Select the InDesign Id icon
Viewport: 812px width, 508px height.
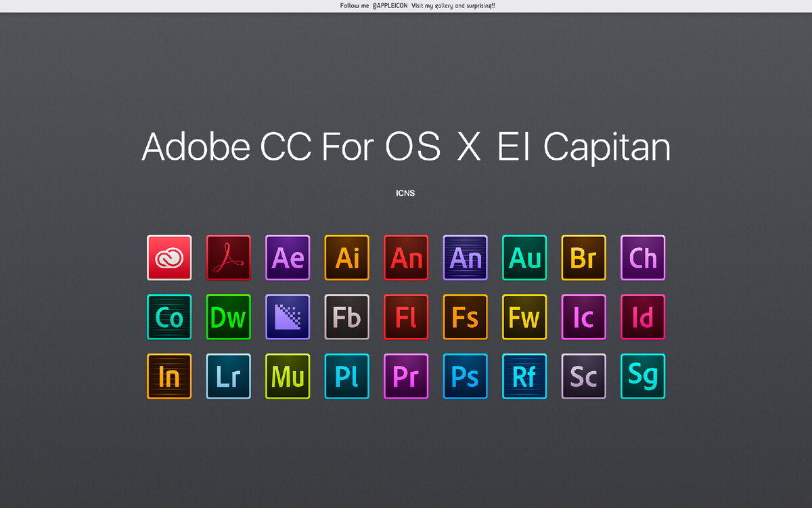(643, 317)
